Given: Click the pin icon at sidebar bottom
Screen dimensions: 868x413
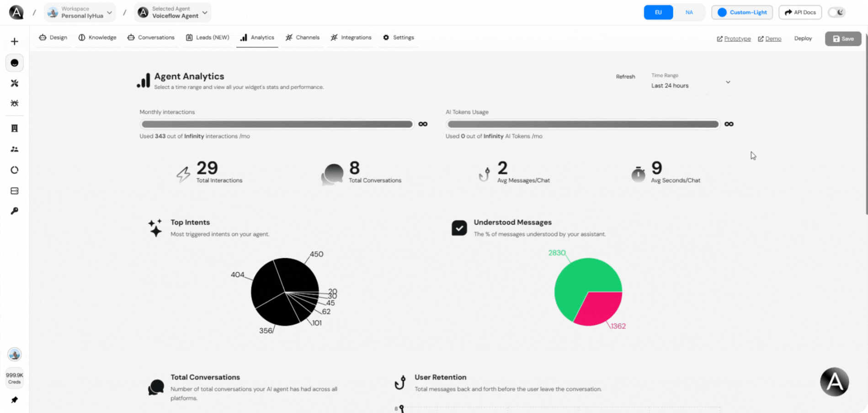Looking at the screenshot, I should (15, 400).
